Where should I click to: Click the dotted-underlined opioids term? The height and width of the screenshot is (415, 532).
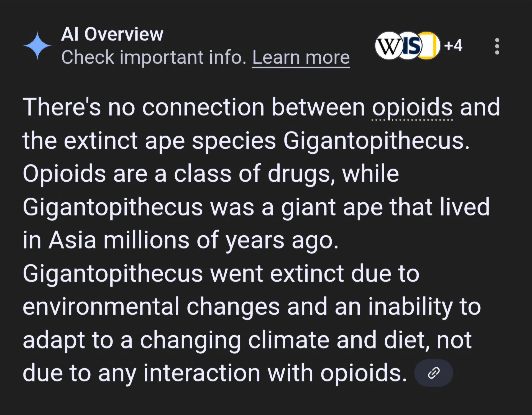[412, 107]
